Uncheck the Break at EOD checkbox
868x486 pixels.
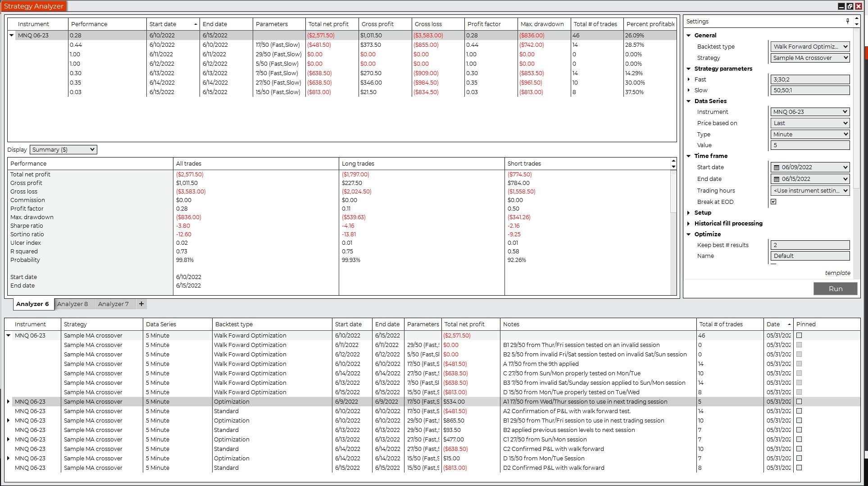click(773, 202)
